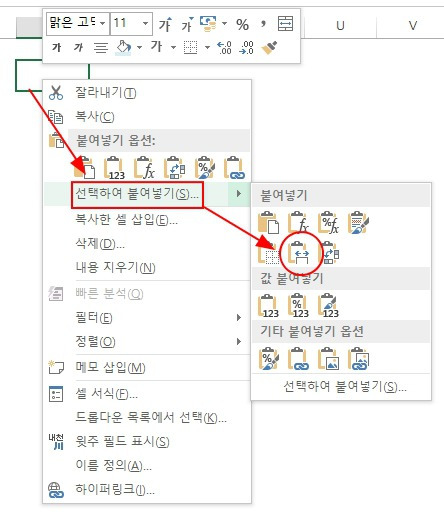444x512 pixels.
Task: Click increase font size 가 icon
Action: tap(165, 24)
